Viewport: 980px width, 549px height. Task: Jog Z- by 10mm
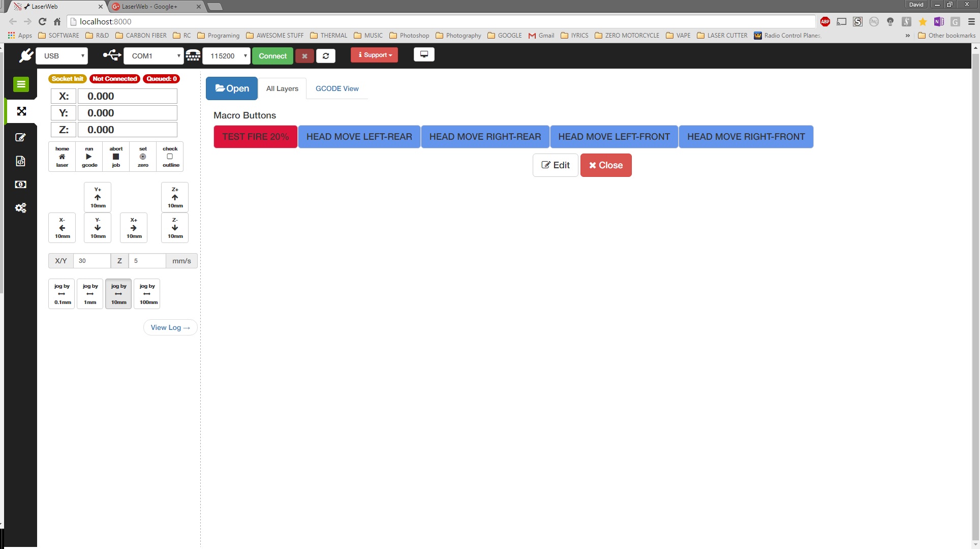pos(175,228)
